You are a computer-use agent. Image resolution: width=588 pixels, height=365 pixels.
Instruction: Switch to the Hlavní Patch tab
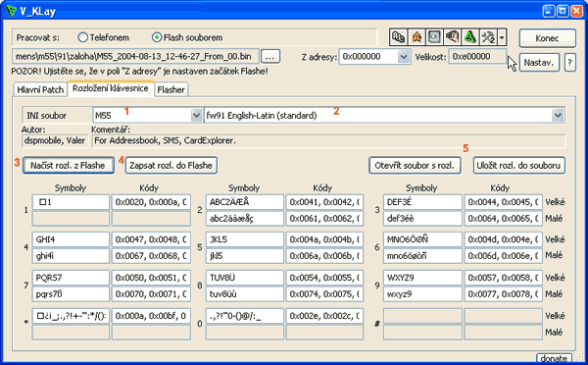coord(40,89)
